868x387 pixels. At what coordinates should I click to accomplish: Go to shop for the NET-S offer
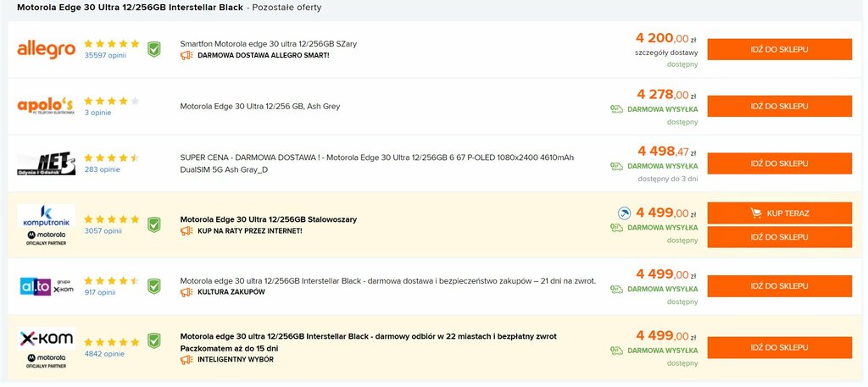point(780,163)
